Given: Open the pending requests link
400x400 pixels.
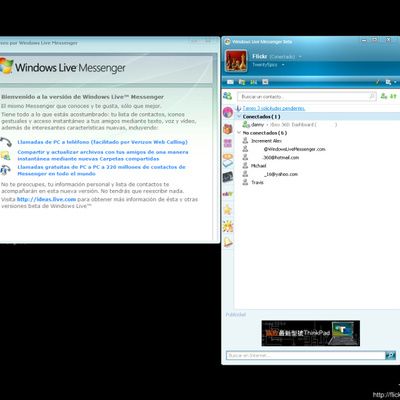Looking at the screenshot, I should pyautogui.click(x=274, y=108).
